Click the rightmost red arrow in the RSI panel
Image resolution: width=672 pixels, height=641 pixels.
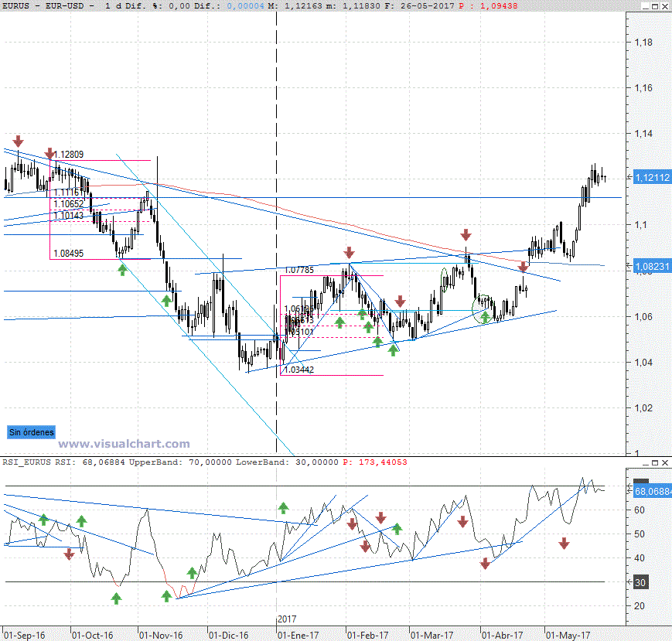pyautogui.click(x=564, y=544)
